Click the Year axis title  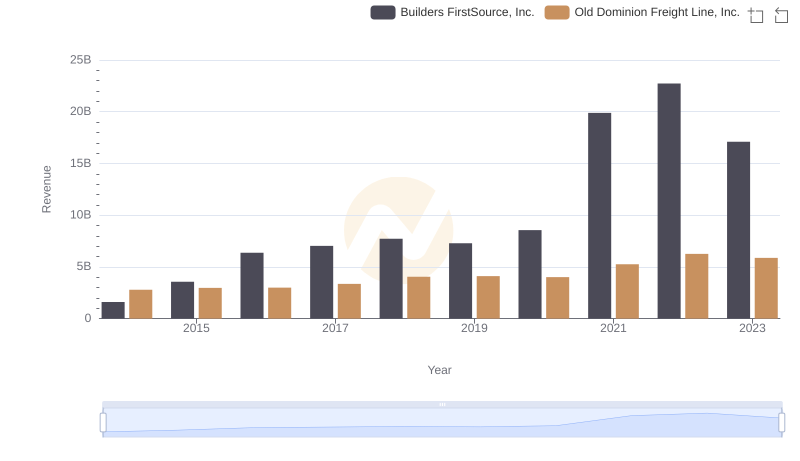coord(439,370)
